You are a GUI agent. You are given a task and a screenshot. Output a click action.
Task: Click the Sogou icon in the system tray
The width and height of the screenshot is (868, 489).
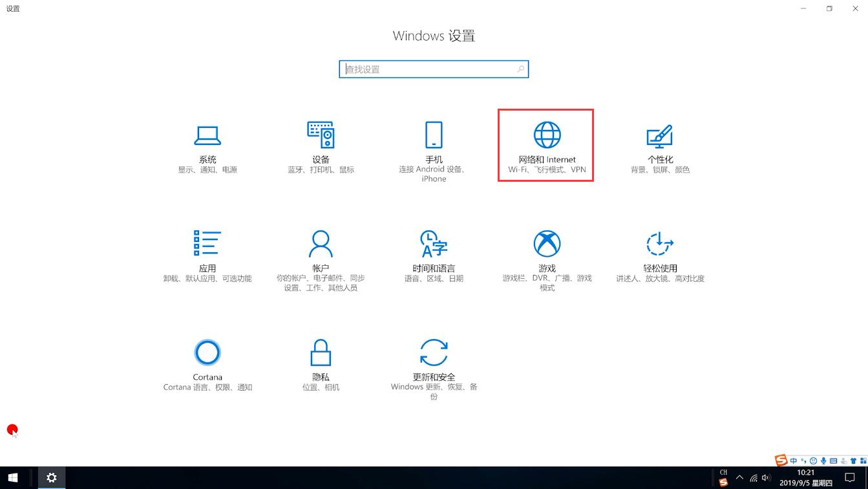723,483
